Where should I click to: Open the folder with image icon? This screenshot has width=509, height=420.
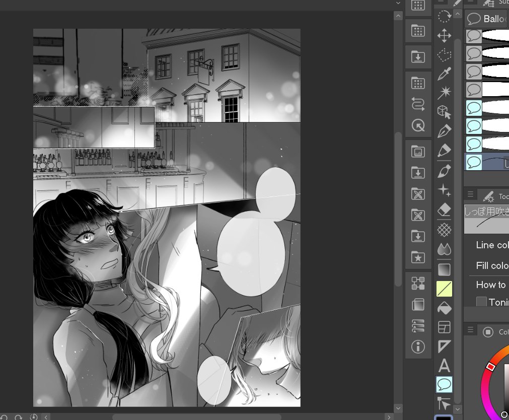418,152
